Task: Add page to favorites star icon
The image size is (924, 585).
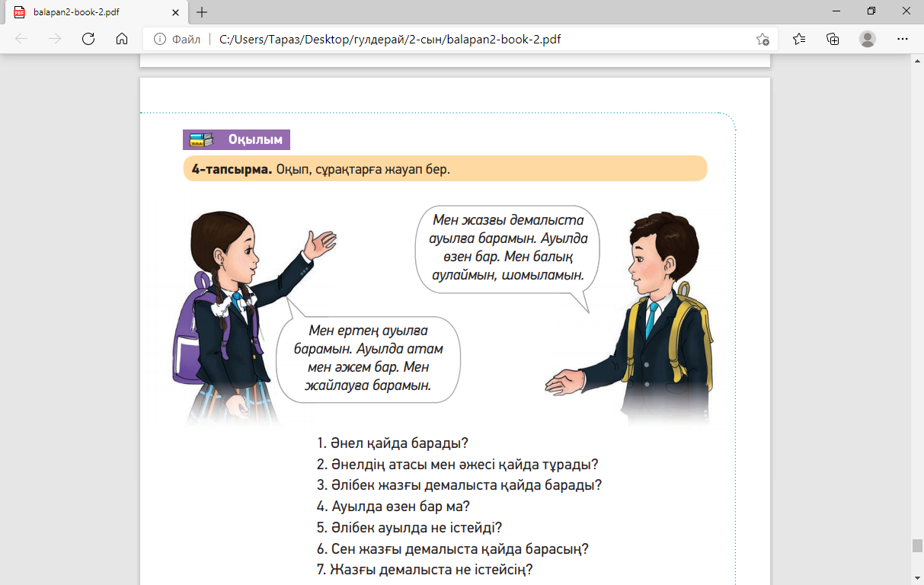Action: pyautogui.click(x=763, y=39)
